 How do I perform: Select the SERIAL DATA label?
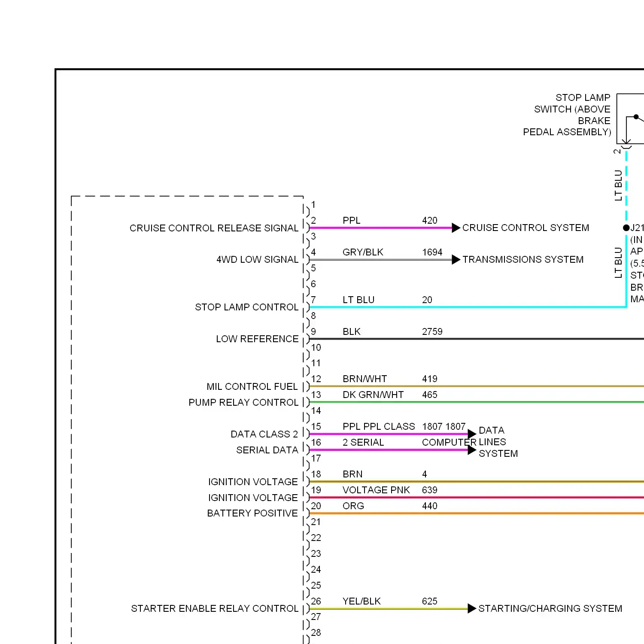pyautogui.click(x=267, y=450)
